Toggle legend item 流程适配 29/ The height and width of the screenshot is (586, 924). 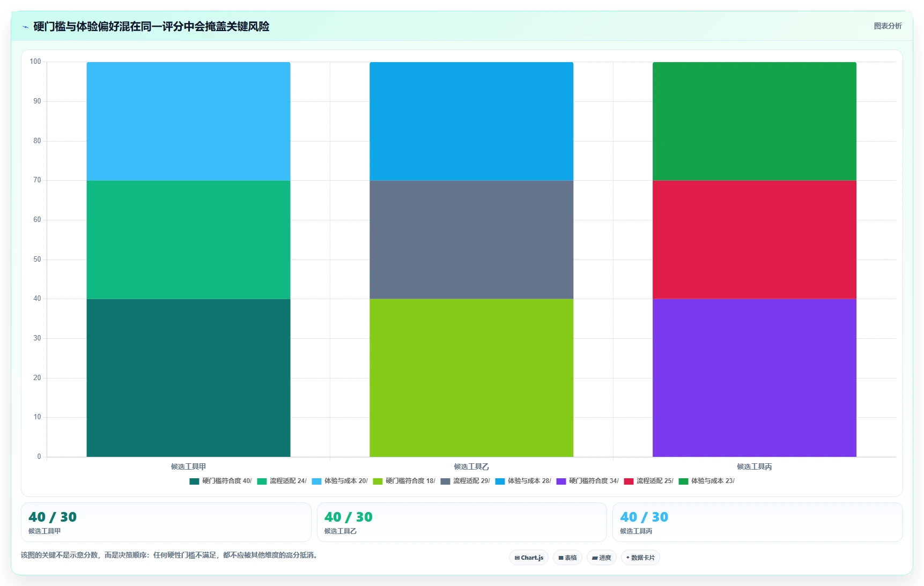click(x=465, y=481)
